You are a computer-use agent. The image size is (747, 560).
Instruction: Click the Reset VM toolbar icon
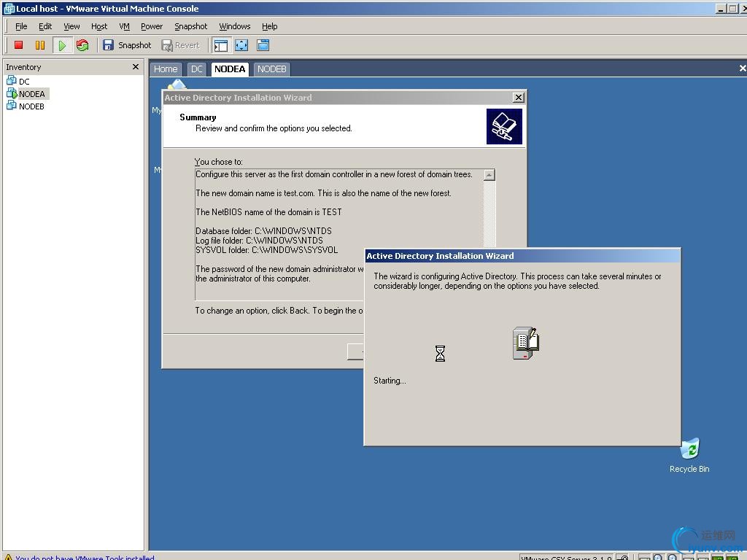click(x=82, y=45)
